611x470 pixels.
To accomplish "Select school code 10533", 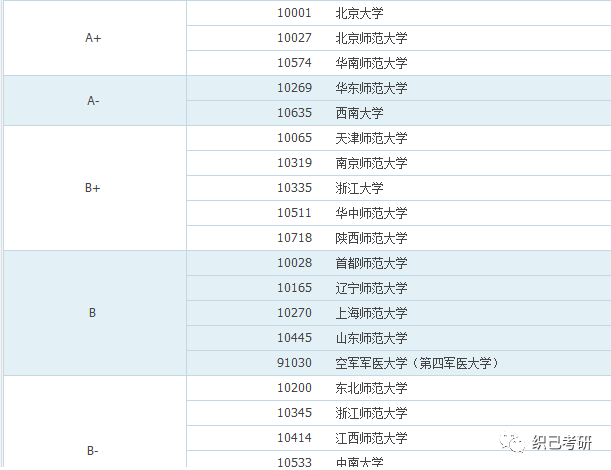I will click(x=294, y=462).
